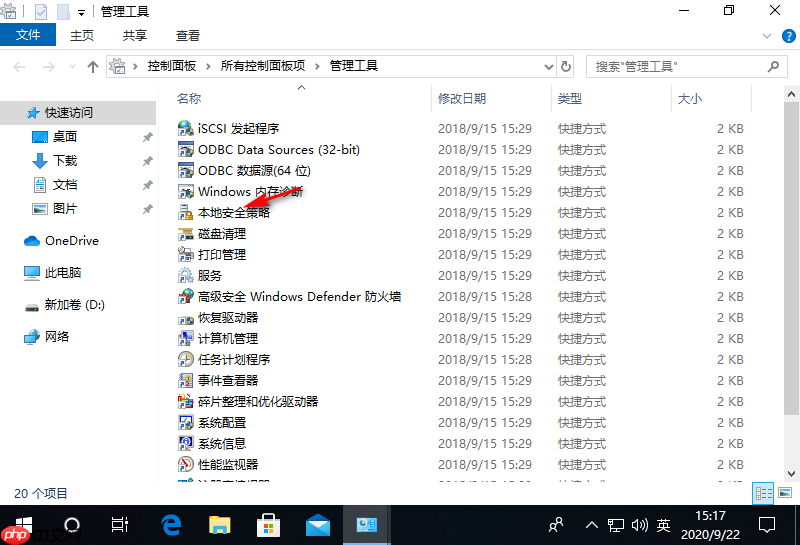Toggle the 英 input language indicator

pyautogui.click(x=663, y=525)
